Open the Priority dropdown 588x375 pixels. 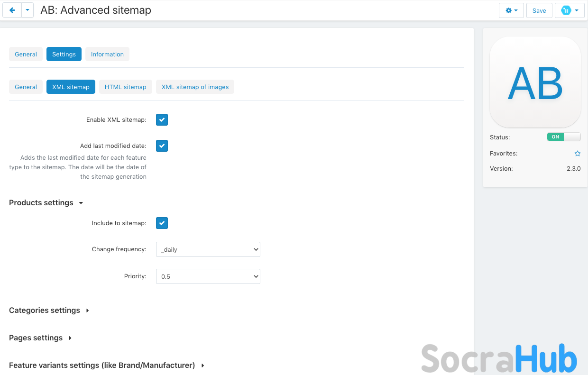click(x=208, y=276)
